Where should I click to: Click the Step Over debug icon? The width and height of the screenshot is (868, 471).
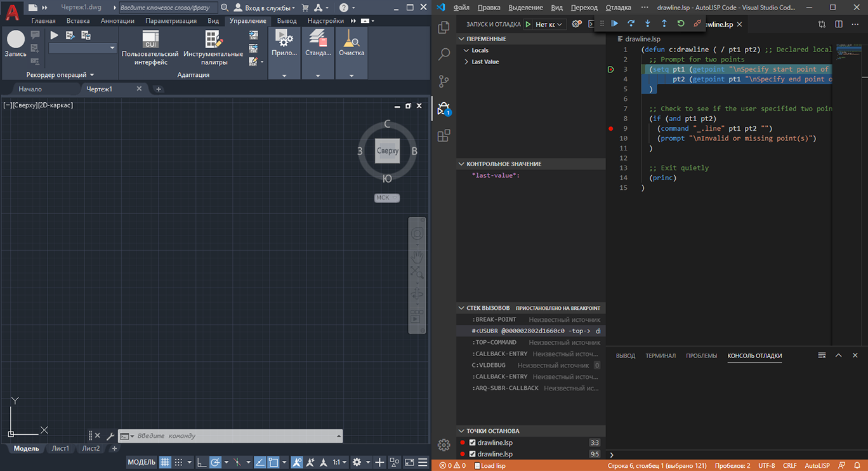631,23
